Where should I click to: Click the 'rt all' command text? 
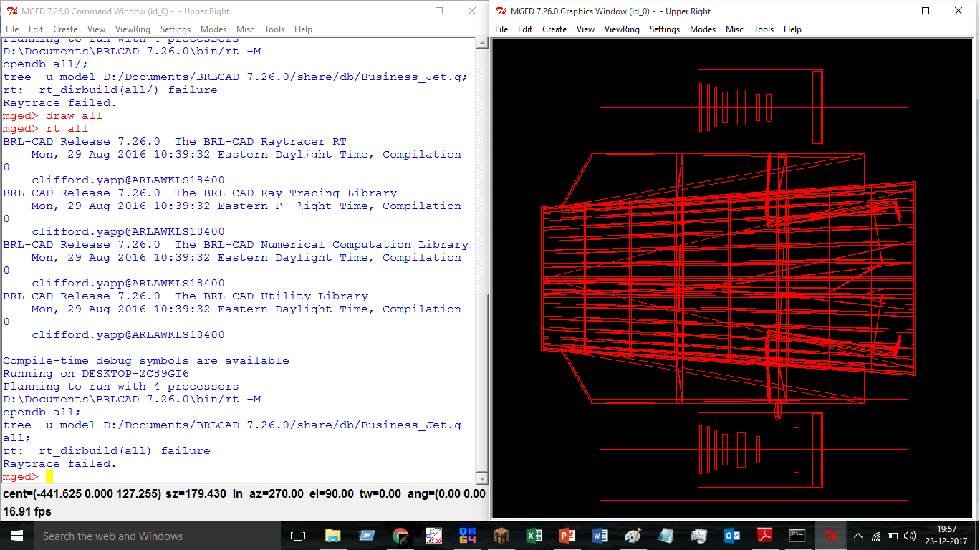pyautogui.click(x=67, y=129)
